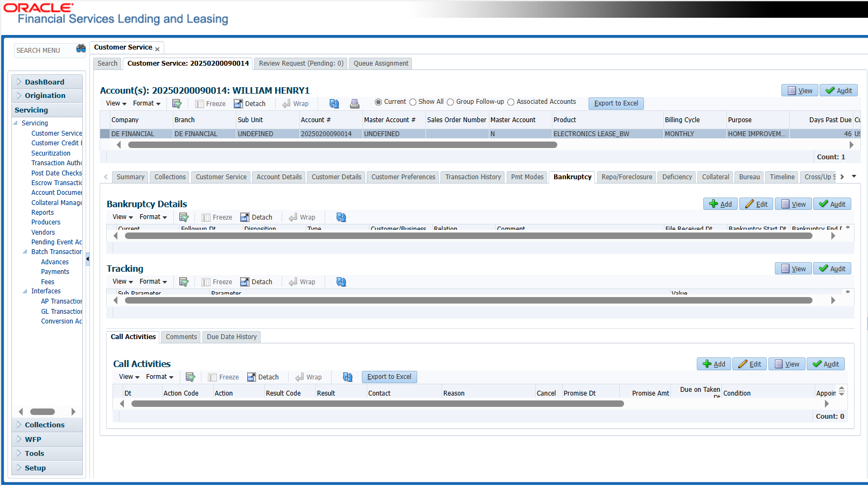This screenshot has height=486, width=868.
Task: Click the binoculars search menu icon
Action: click(81, 49)
